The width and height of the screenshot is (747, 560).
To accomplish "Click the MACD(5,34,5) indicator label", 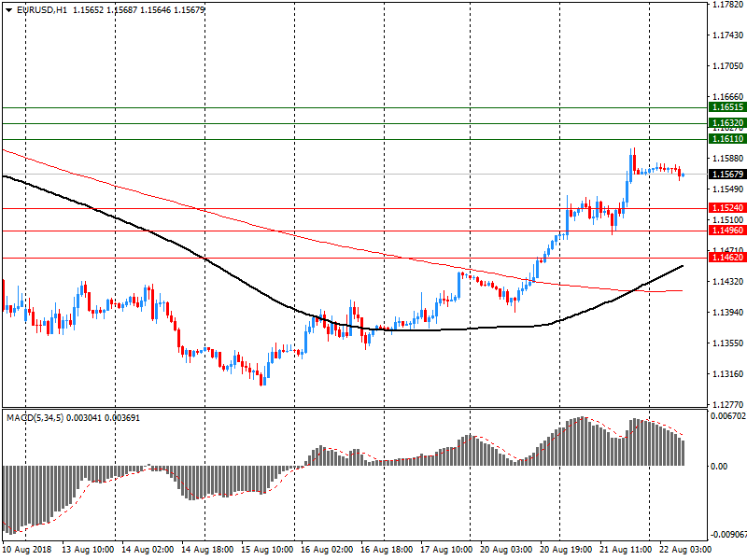I will [35, 418].
